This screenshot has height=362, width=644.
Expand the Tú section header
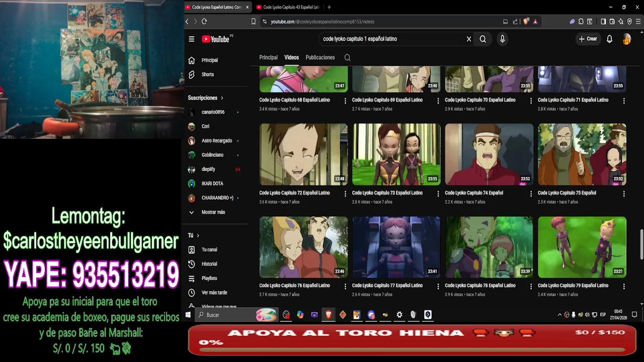point(193,235)
